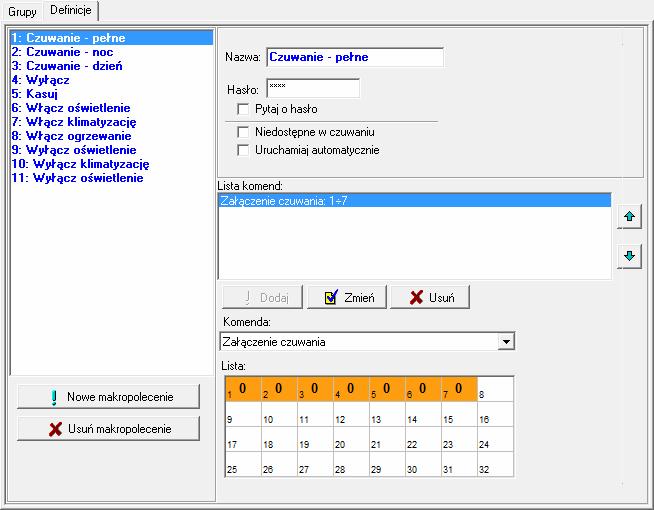Image resolution: width=654 pixels, height=510 pixels.
Task: Select macro '11: Wyłącz oświetlenie'
Action: click(x=112, y=178)
